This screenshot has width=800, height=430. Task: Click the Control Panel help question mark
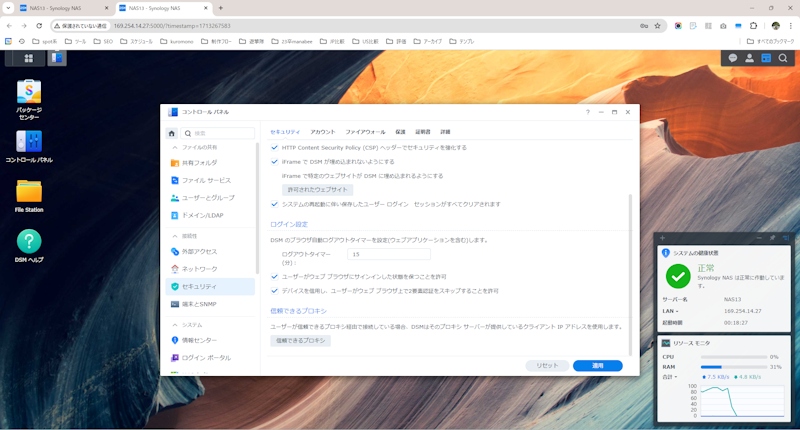pyautogui.click(x=587, y=112)
